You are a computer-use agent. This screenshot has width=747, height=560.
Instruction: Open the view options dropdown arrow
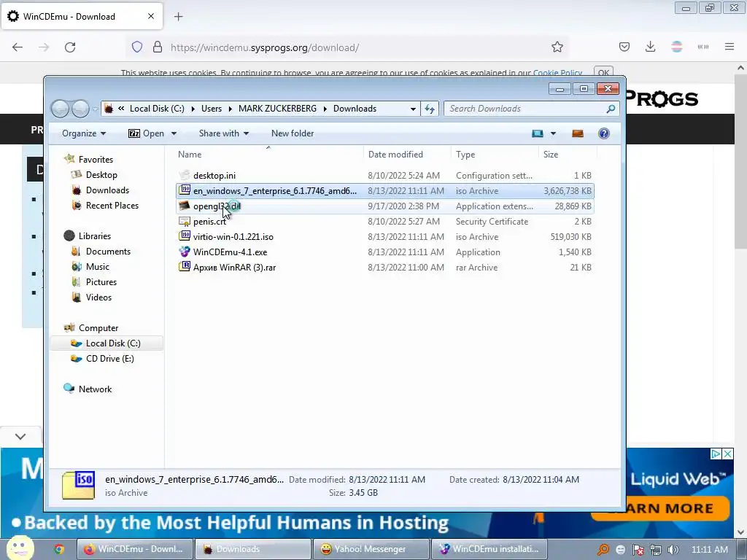[553, 134]
